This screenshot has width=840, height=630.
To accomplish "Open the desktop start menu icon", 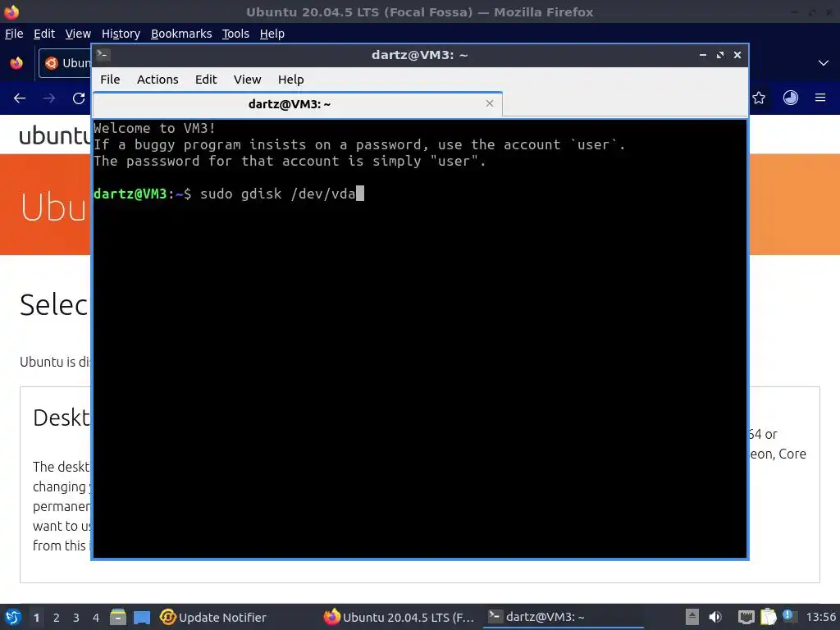I will tap(13, 617).
